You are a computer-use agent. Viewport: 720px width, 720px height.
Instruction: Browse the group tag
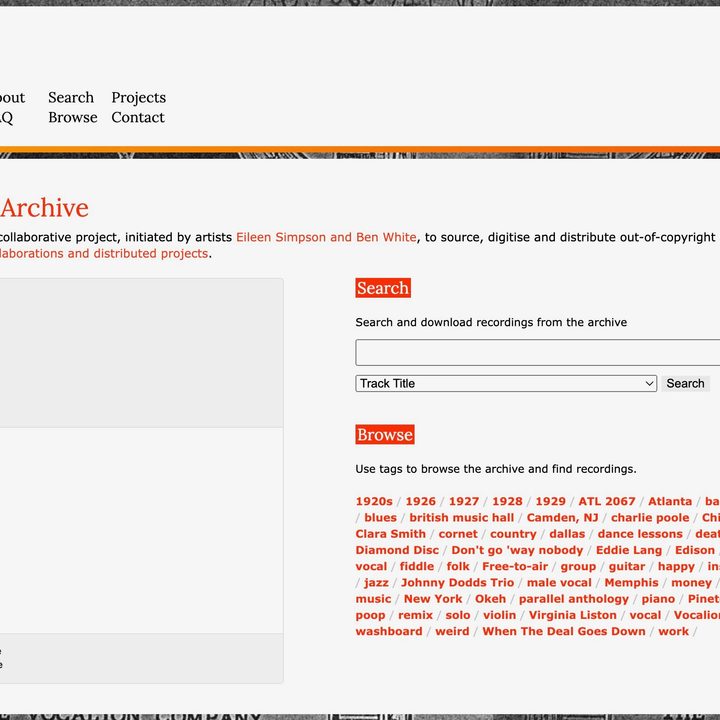pyautogui.click(x=578, y=567)
